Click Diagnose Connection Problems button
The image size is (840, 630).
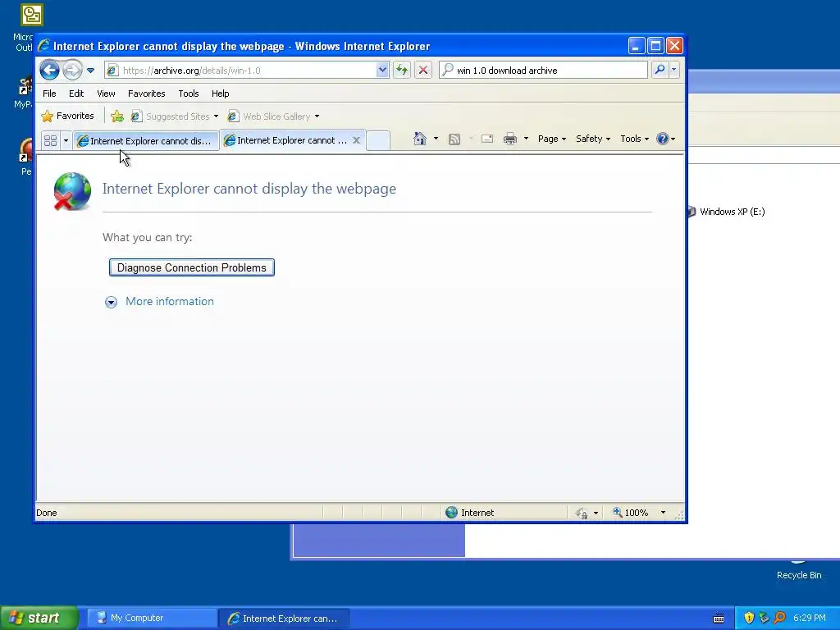(x=192, y=267)
